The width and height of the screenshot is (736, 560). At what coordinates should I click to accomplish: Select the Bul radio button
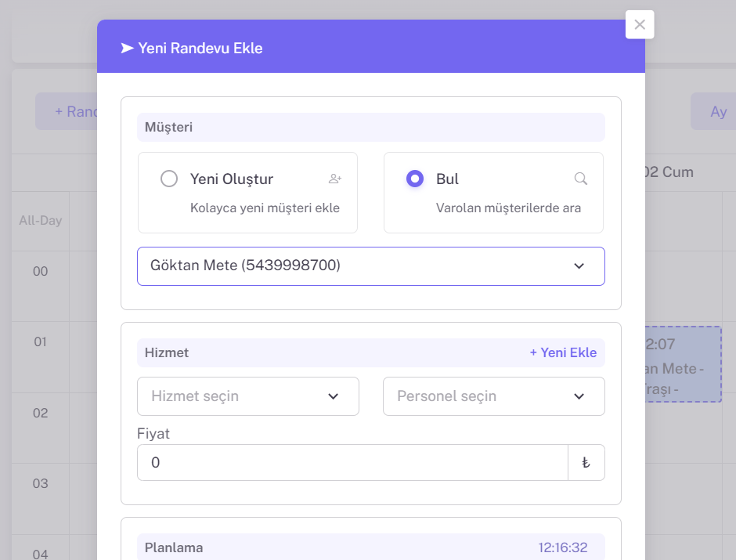pos(415,179)
